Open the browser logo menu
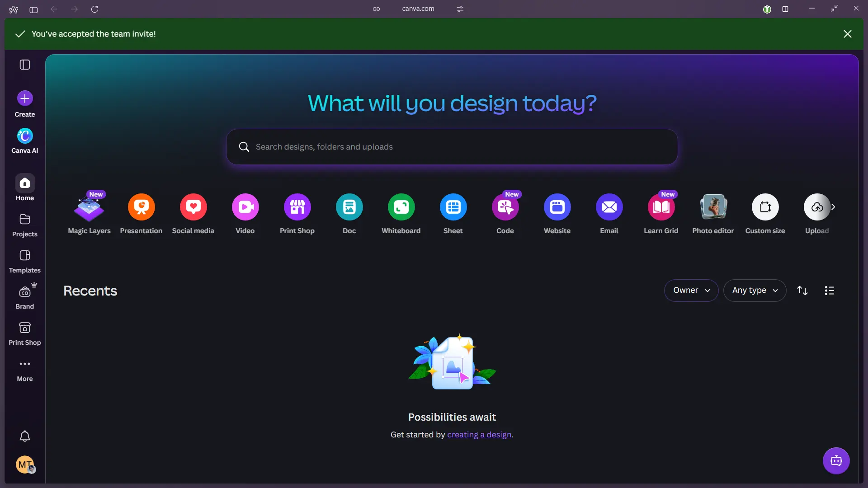The image size is (868, 488). [x=14, y=9]
